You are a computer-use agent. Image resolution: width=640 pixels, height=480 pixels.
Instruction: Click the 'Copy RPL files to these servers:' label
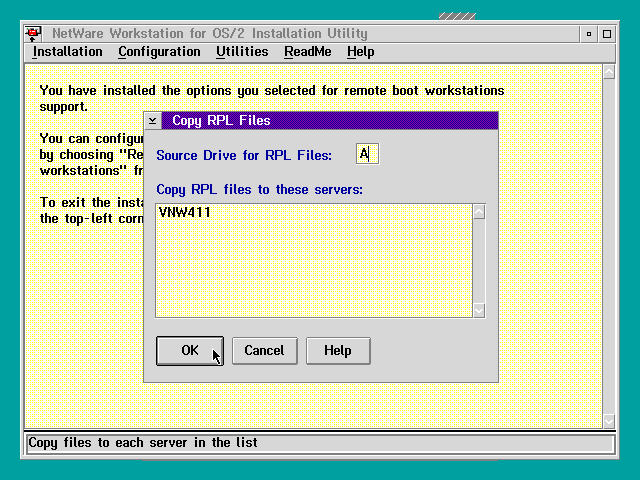tap(260, 190)
